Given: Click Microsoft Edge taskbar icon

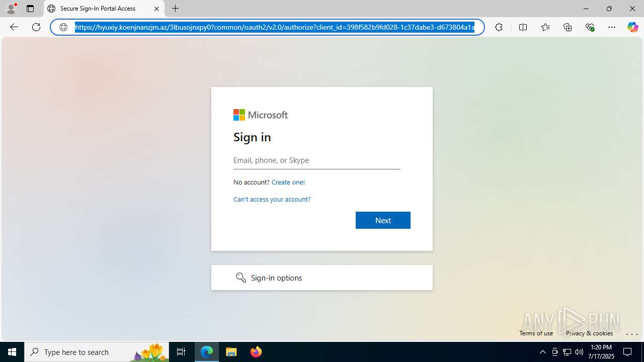Looking at the screenshot, I should click(207, 352).
